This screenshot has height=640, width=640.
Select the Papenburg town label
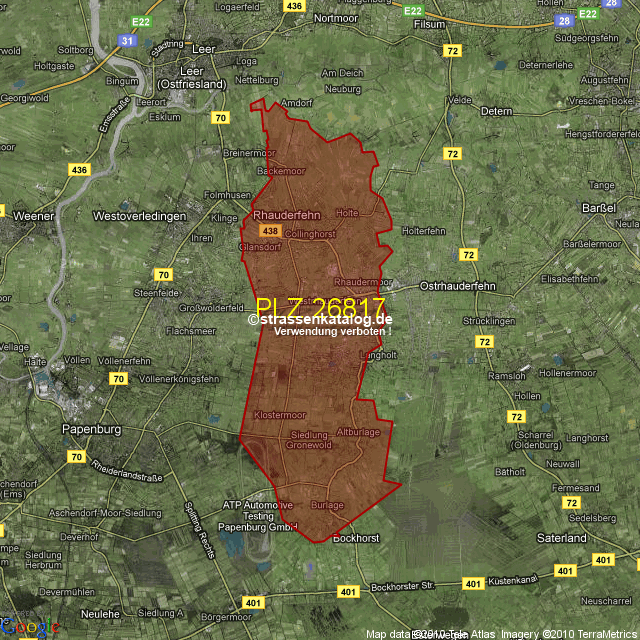pyautogui.click(x=91, y=429)
